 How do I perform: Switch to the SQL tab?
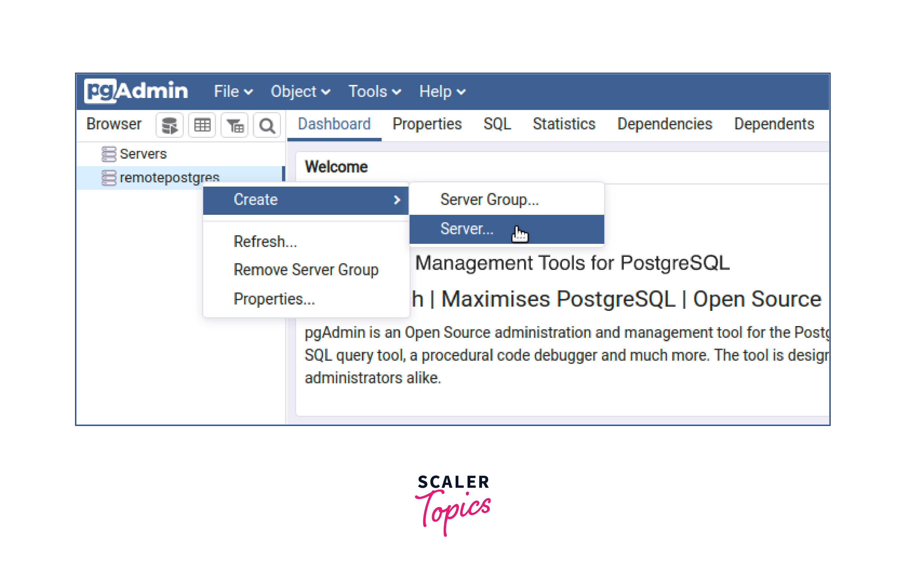pyautogui.click(x=497, y=124)
